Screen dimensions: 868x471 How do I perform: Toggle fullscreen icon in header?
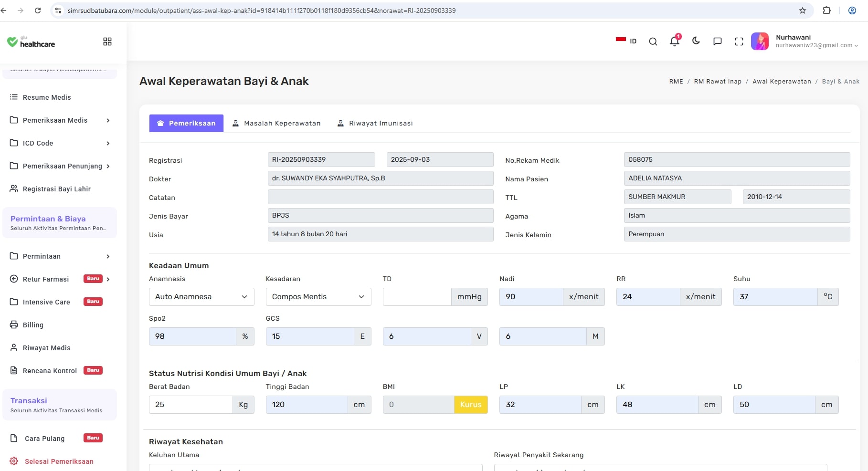pyautogui.click(x=739, y=42)
